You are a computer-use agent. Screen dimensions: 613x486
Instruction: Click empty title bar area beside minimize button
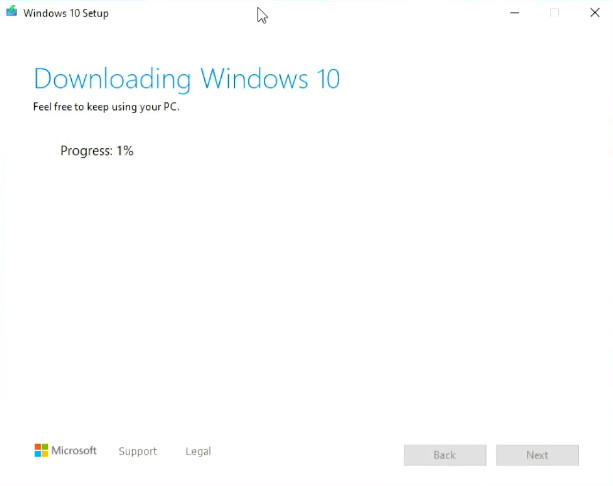coord(400,14)
